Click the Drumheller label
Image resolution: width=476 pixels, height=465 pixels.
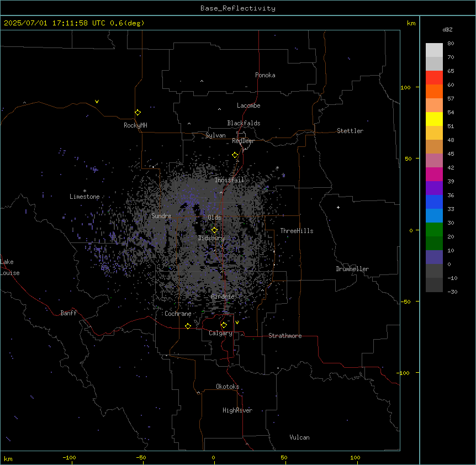[352, 269]
